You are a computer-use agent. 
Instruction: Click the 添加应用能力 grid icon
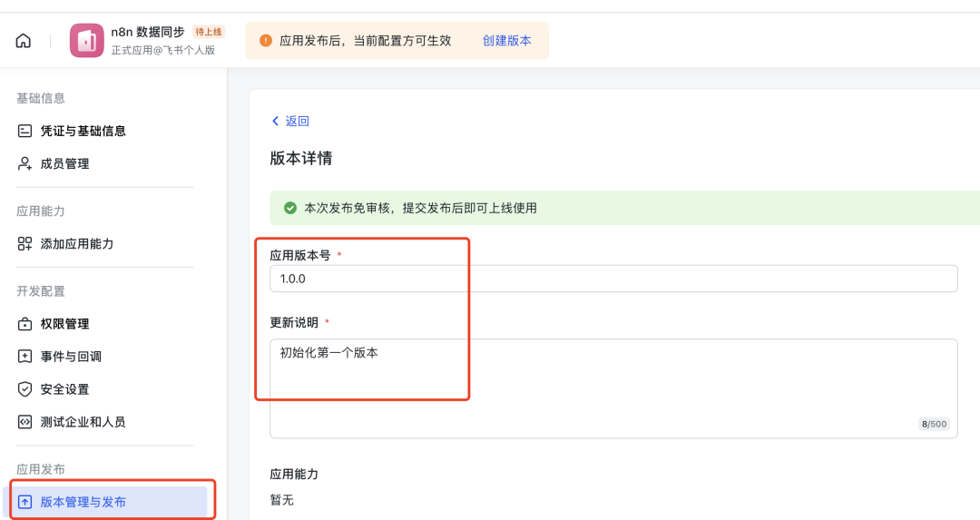tap(25, 244)
